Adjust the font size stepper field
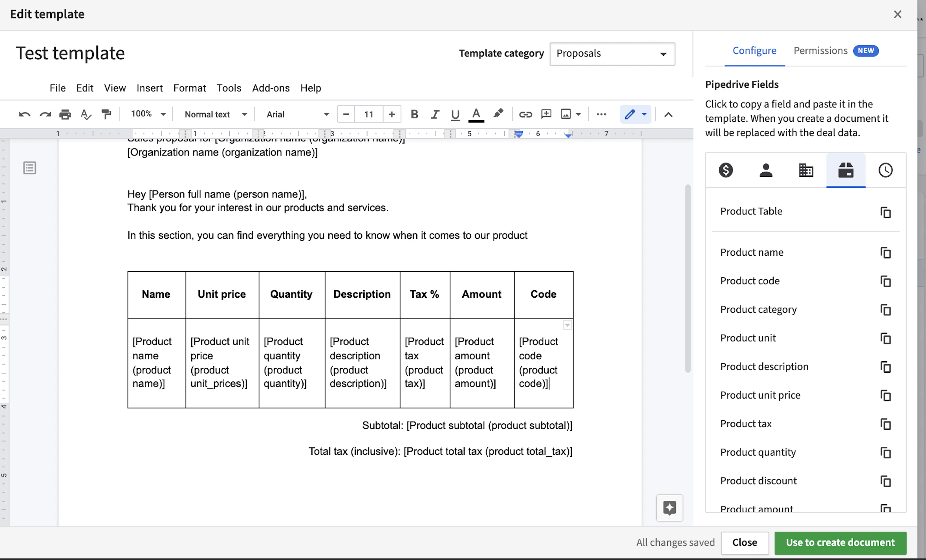This screenshot has width=926, height=560. [368, 114]
